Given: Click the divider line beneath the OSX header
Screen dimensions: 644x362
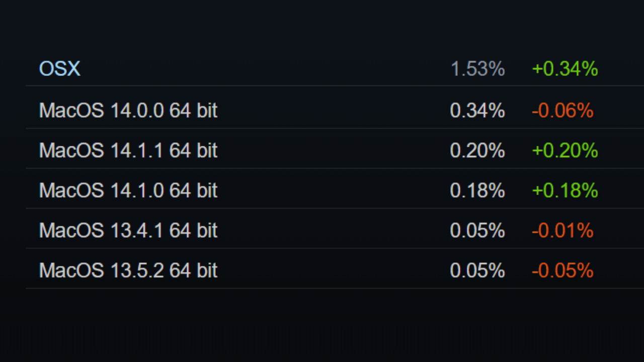Looking at the screenshot, I should 322,86.
